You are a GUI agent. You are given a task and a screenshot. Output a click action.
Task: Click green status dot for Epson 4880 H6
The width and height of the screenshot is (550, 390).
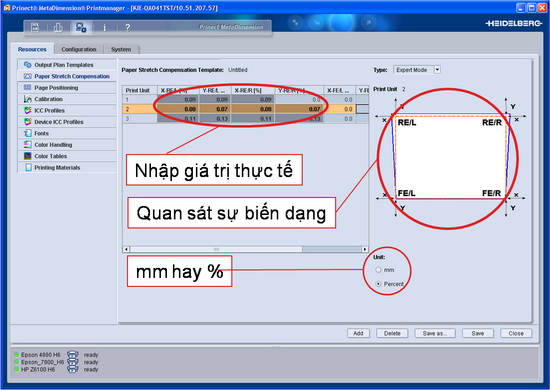pos(16,355)
